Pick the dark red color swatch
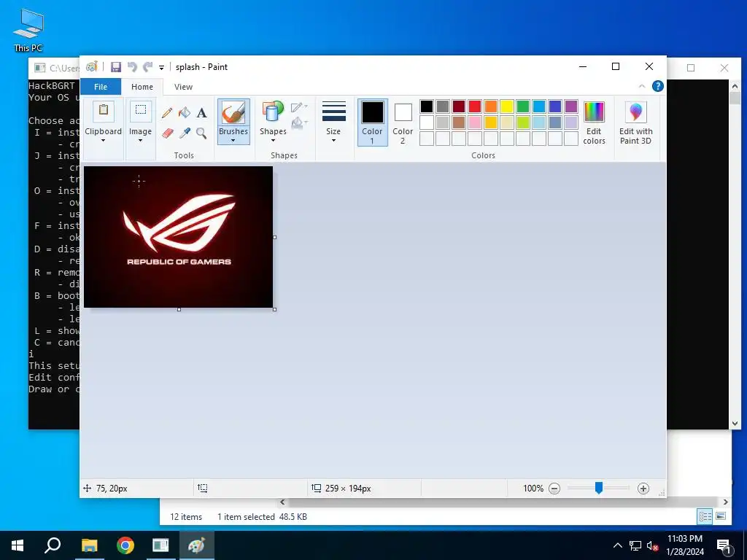 coord(459,106)
